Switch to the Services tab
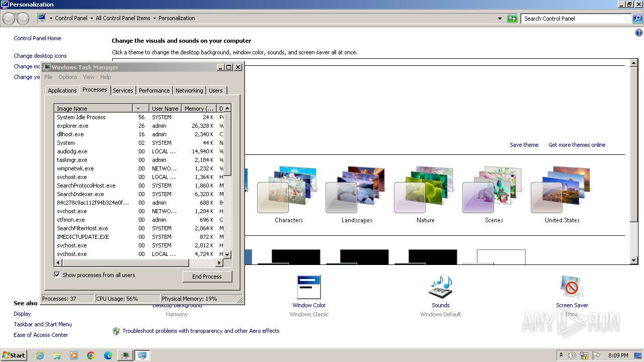The width and height of the screenshot is (644, 362). point(123,90)
